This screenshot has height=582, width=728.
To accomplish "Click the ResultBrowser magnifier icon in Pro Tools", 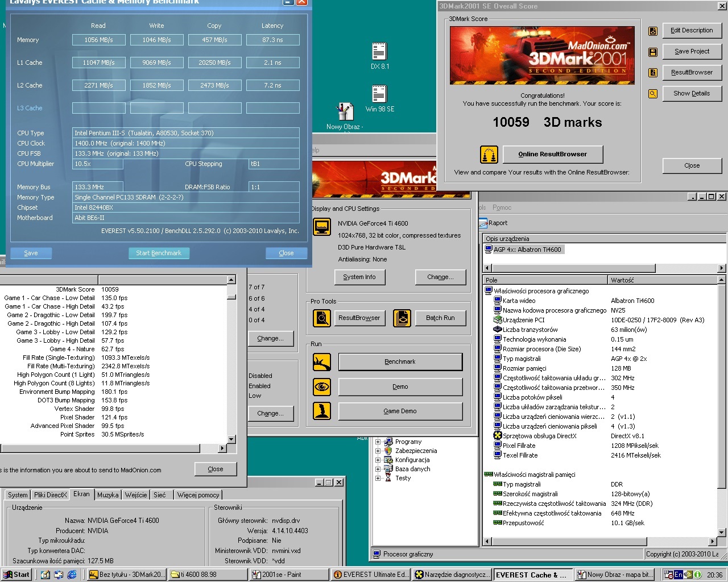I will [x=322, y=318].
